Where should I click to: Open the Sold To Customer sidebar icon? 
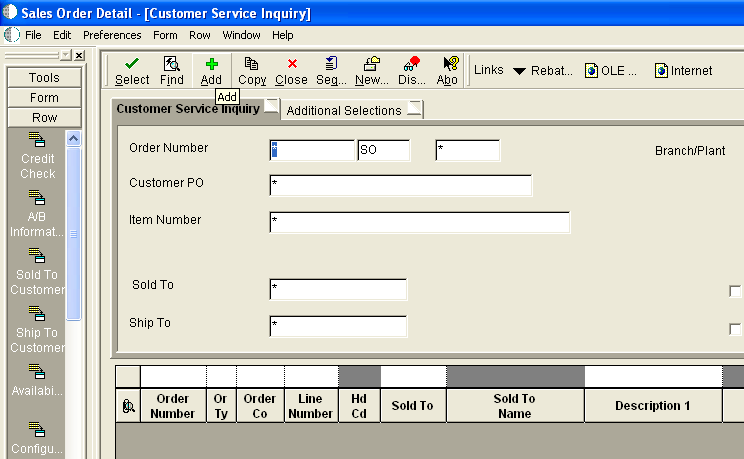(37, 255)
